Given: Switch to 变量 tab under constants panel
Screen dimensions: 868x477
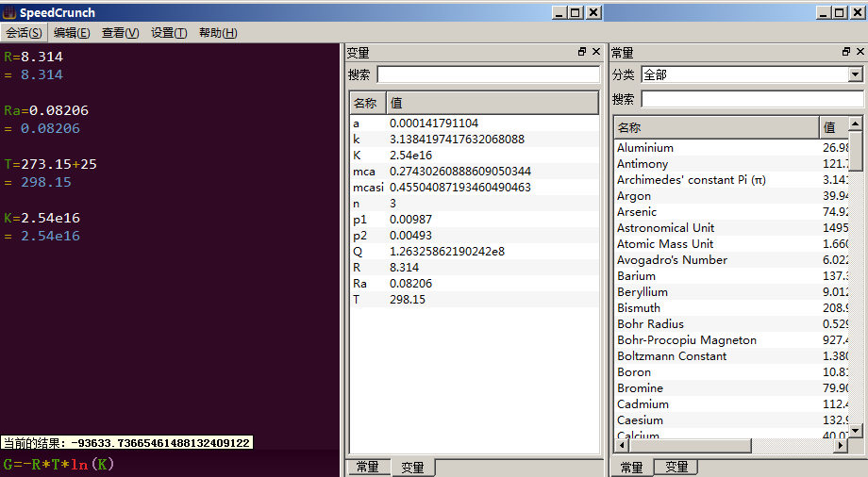Looking at the screenshot, I should [676, 468].
